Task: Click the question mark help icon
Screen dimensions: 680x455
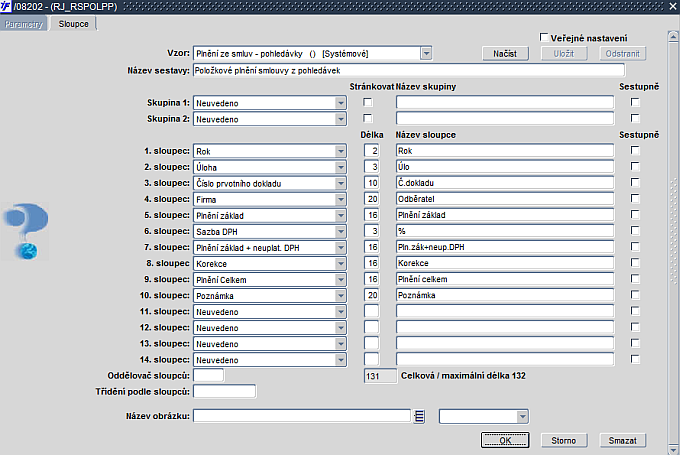Action: (26, 231)
